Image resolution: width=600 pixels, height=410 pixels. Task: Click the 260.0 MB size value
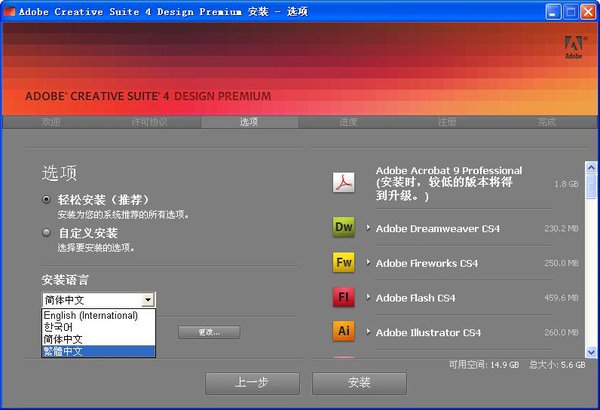[x=561, y=332]
